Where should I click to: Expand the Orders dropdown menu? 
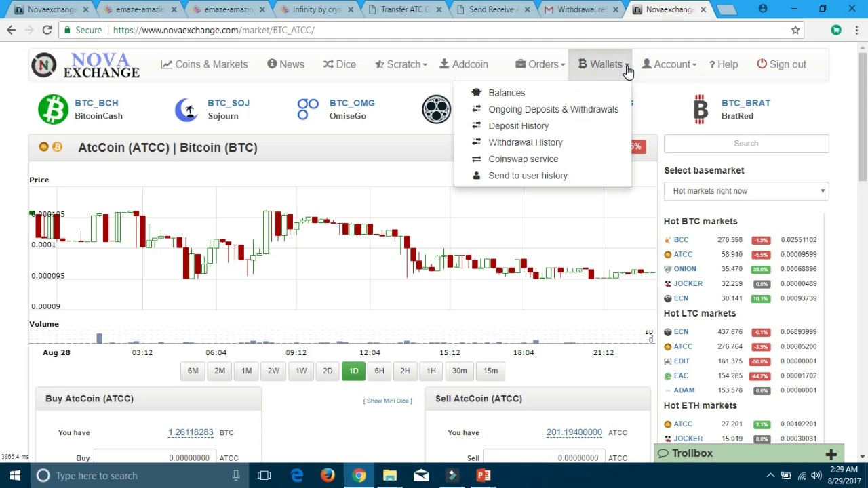click(540, 64)
